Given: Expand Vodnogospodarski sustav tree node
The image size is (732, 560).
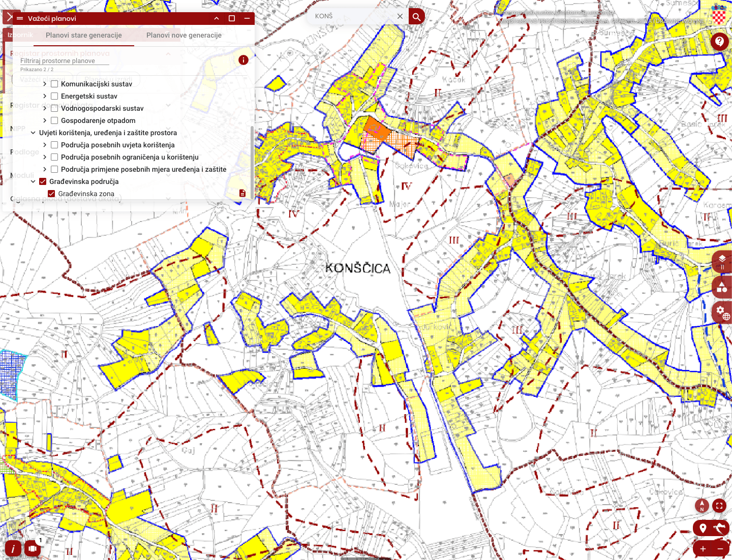Looking at the screenshot, I should coord(45,108).
